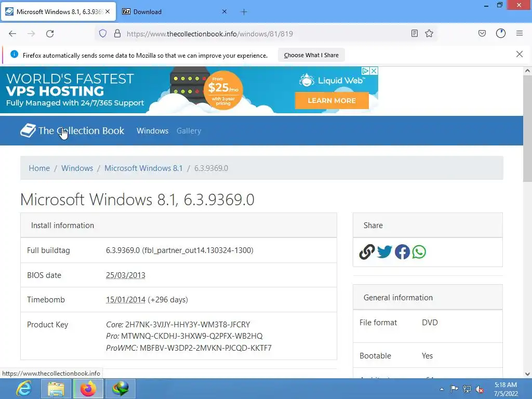Click the scrollbar up arrow
Viewport: 532px width, 399px height.
527,71
